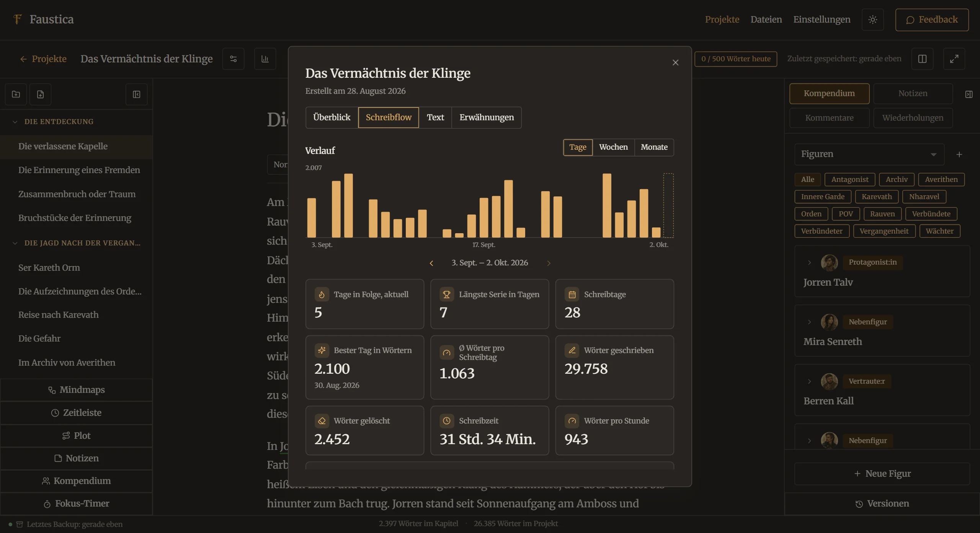
Task: Click the Neue Figur button
Action: click(882, 474)
